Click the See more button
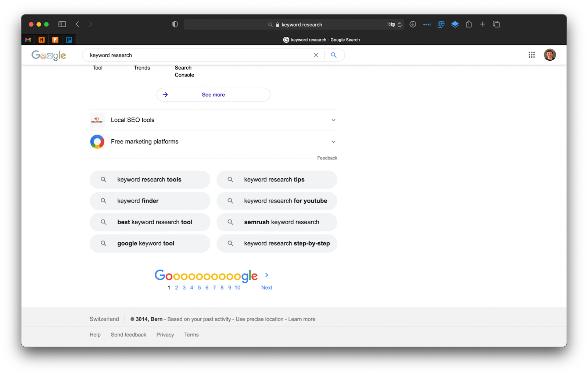The width and height of the screenshot is (588, 375). (x=214, y=94)
